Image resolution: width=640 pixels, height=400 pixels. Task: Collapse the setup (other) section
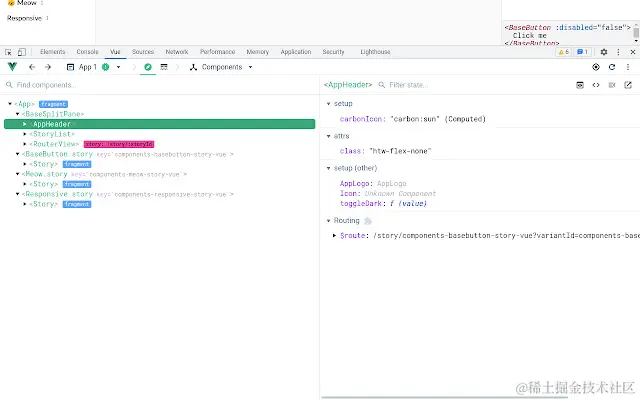coord(329,168)
